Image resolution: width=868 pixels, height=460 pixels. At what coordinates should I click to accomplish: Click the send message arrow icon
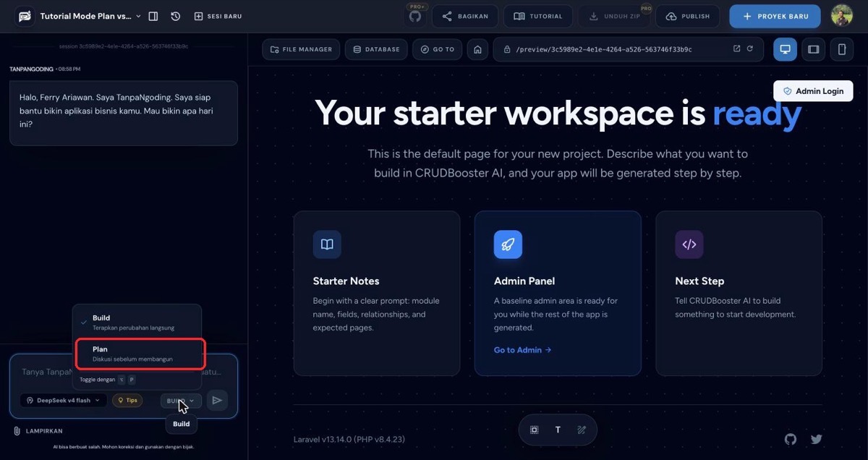pyautogui.click(x=217, y=400)
